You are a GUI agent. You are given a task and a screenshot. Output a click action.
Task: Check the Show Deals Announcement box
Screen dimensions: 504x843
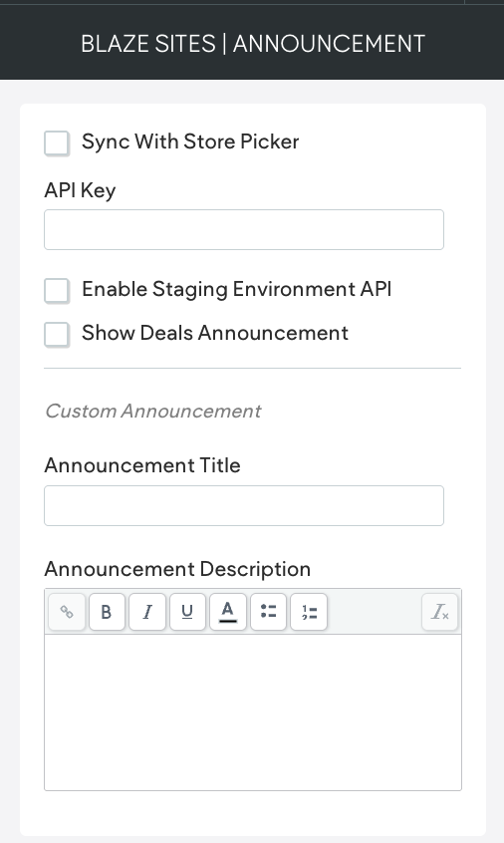[x=57, y=335]
